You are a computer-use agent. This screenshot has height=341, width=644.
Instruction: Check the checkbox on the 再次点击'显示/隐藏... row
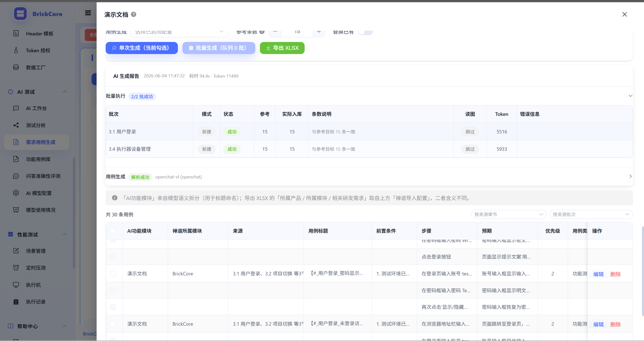[x=113, y=307]
